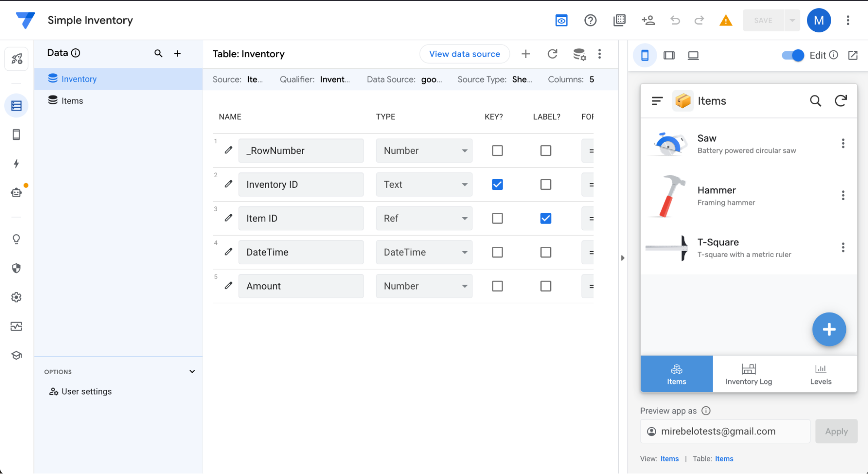Open the help question mark icon

point(590,20)
